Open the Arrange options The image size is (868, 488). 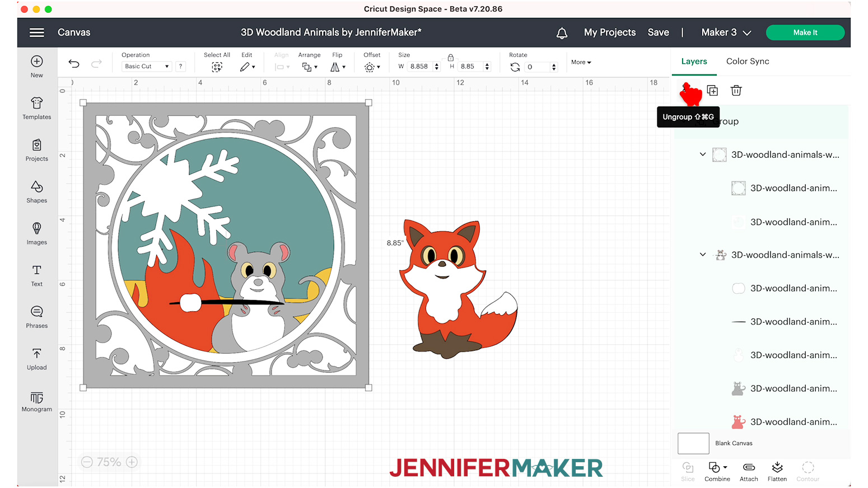pyautogui.click(x=309, y=67)
